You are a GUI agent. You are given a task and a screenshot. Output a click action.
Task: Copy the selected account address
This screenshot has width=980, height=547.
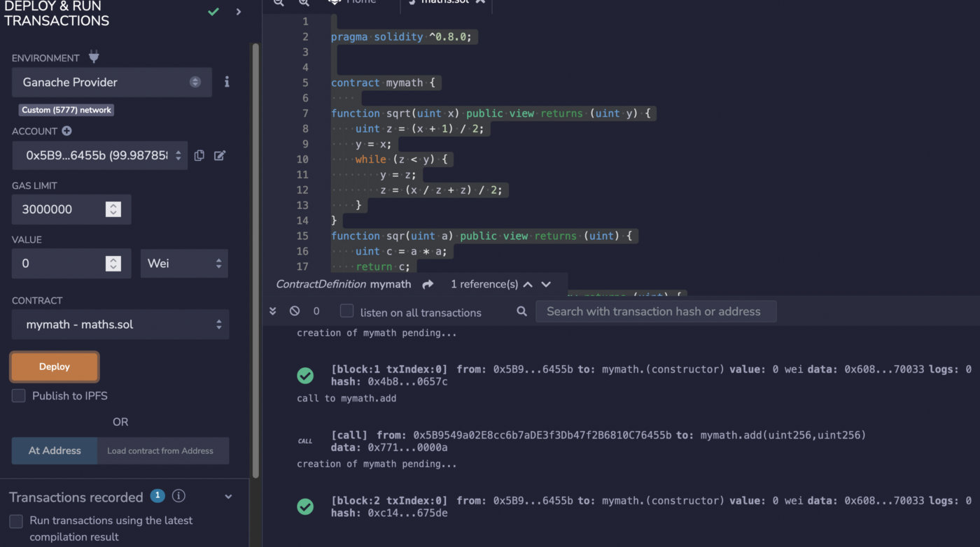tap(199, 155)
